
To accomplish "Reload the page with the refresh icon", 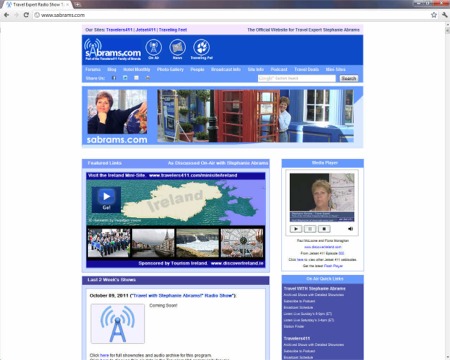I will (26, 15).
